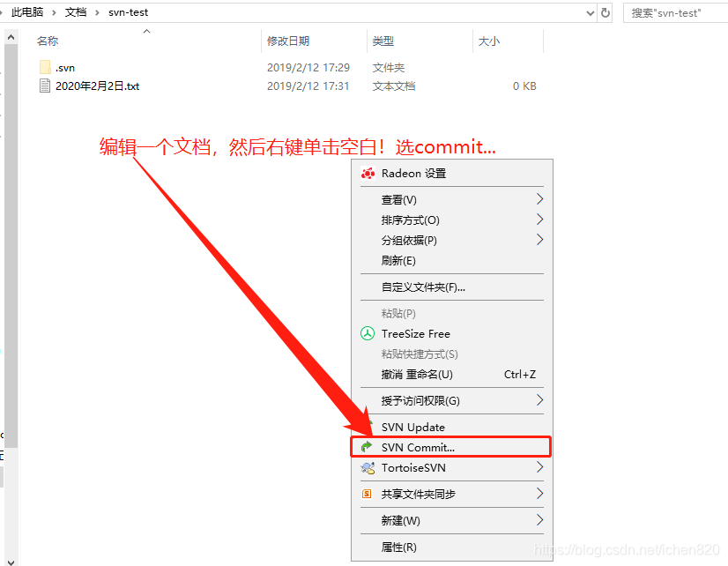Open the 分组依据(P) menu entry
728x566 pixels.
(452, 240)
